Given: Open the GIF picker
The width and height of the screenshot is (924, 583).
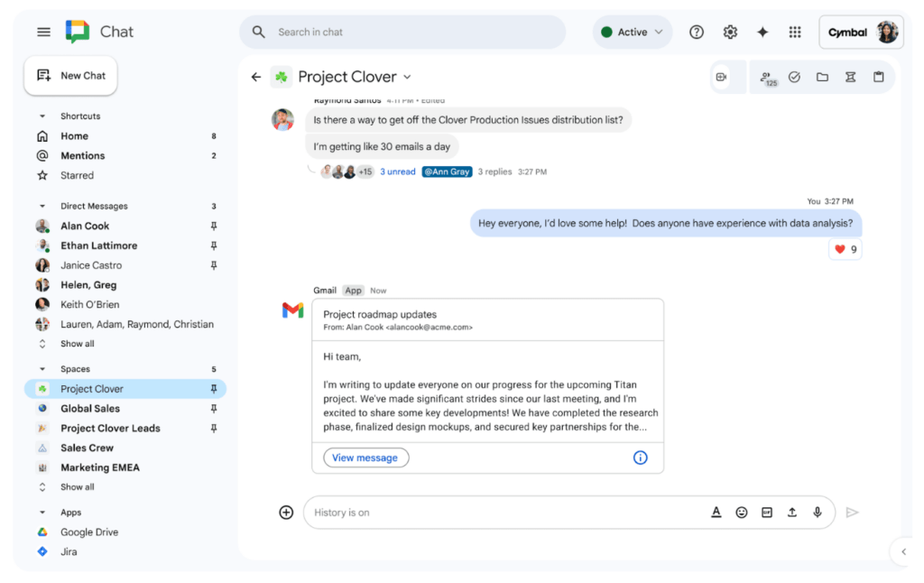Looking at the screenshot, I should [767, 513].
